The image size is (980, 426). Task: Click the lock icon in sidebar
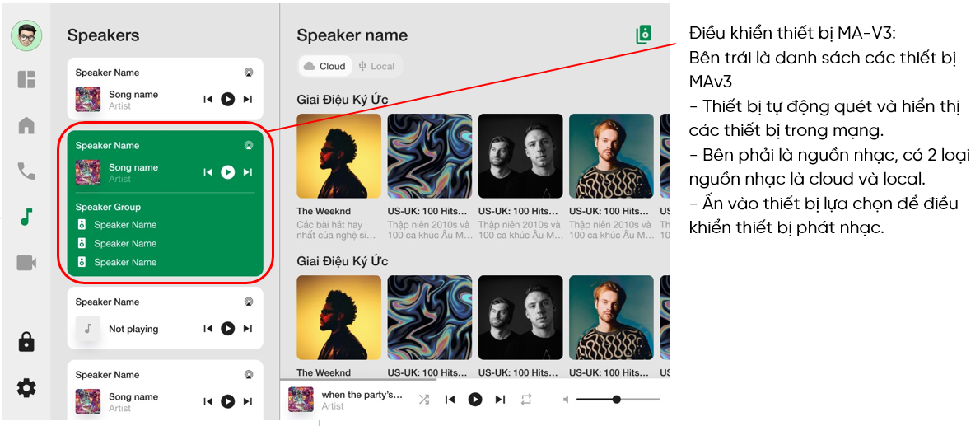pyautogui.click(x=26, y=342)
